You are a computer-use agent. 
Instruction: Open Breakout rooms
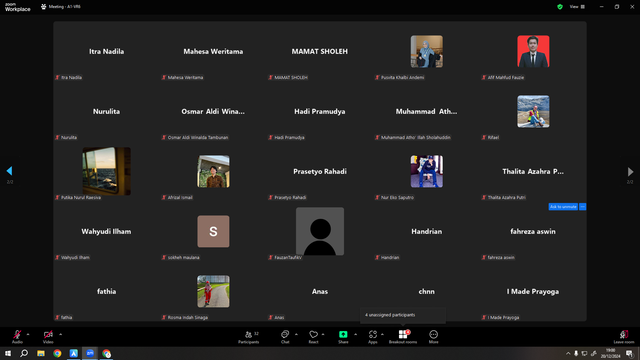(x=403, y=336)
